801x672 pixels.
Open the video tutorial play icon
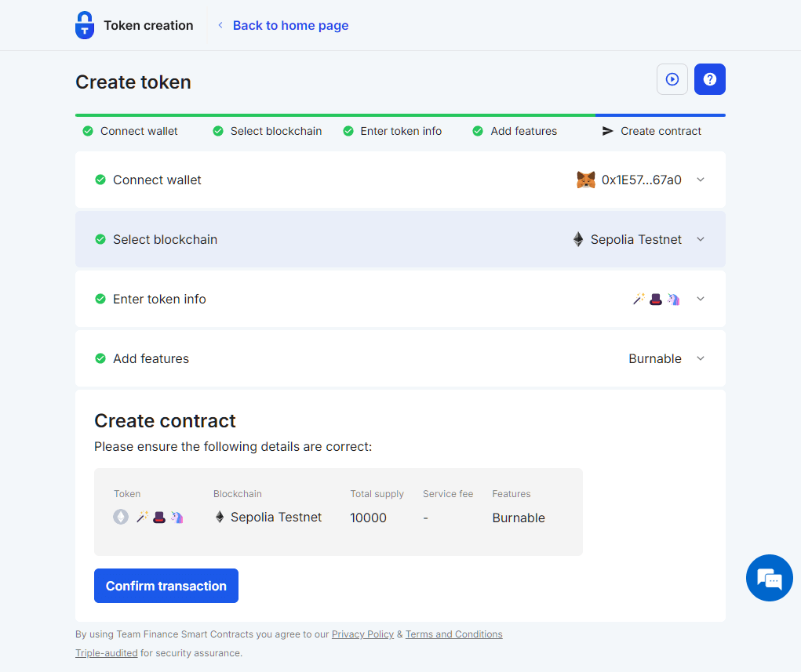(672, 79)
